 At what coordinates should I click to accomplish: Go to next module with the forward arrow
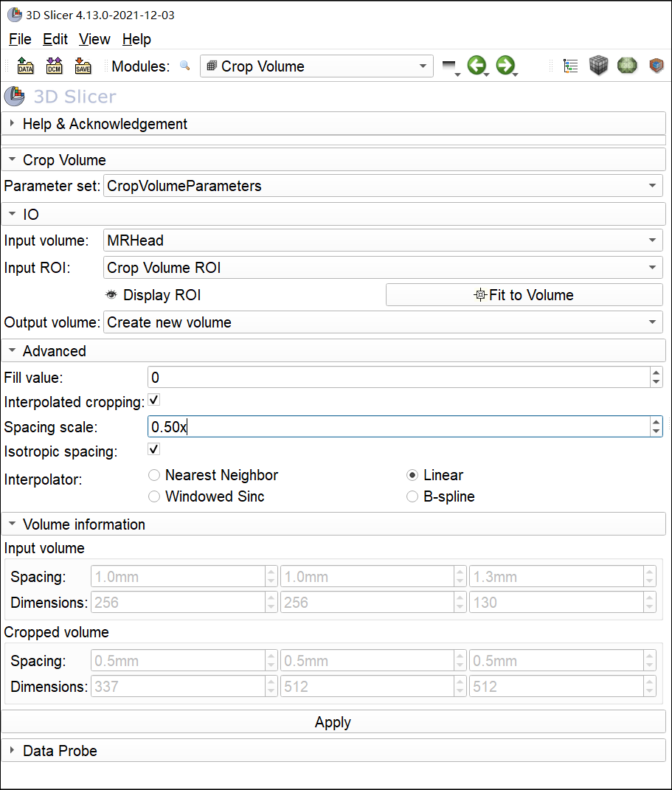(x=505, y=66)
